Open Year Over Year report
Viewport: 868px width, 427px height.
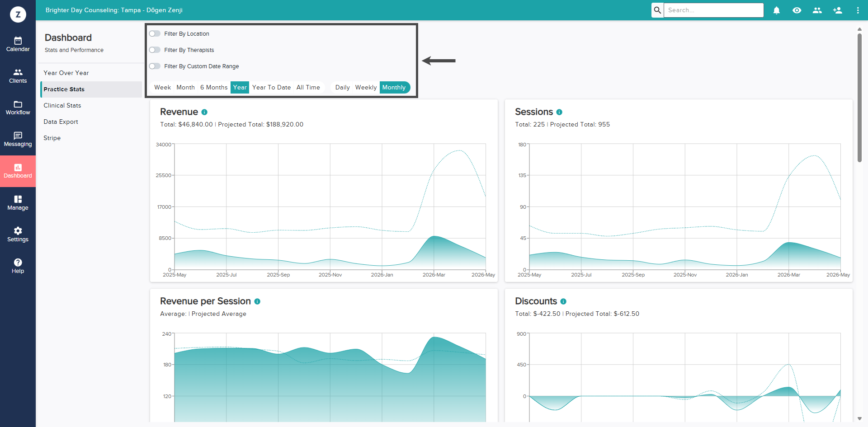pos(66,73)
